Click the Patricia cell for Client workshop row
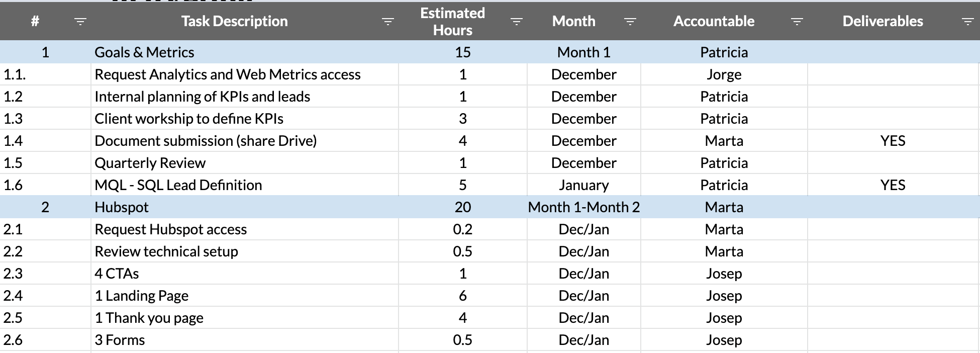Viewport: 980px width, 353px height. 724,118
